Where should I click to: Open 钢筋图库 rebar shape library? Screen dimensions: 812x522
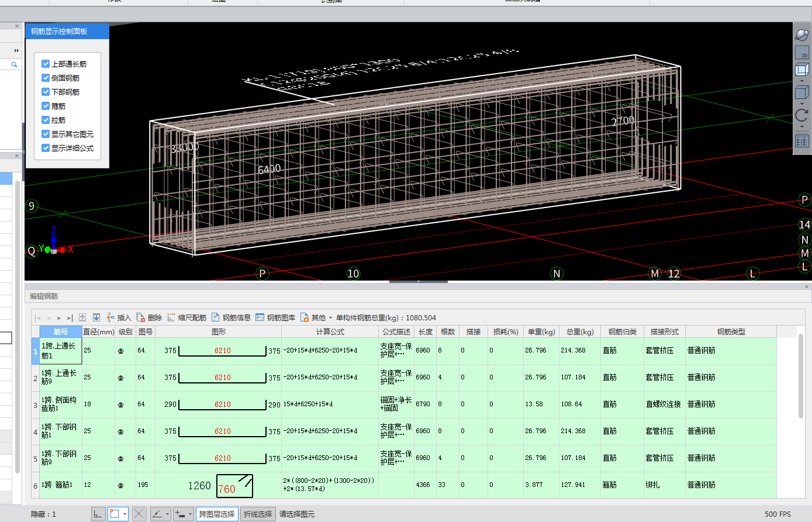275,317
